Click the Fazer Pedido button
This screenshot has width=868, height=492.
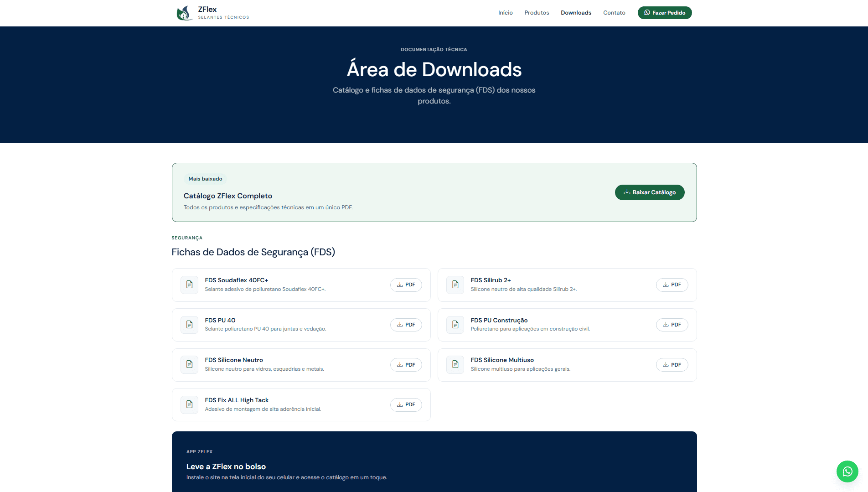point(665,13)
